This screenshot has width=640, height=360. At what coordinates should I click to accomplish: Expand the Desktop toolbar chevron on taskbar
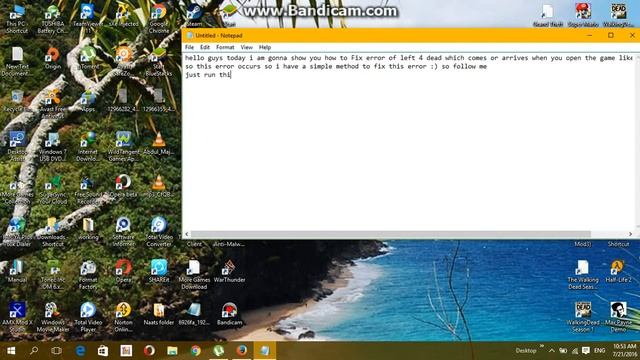tap(542, 347)
